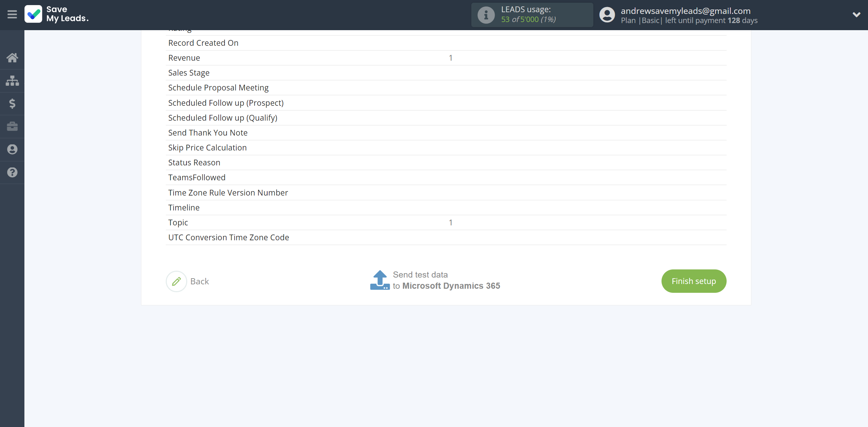
Task: Click the LEADS usage info icon
Action: [x=486, y=15]
